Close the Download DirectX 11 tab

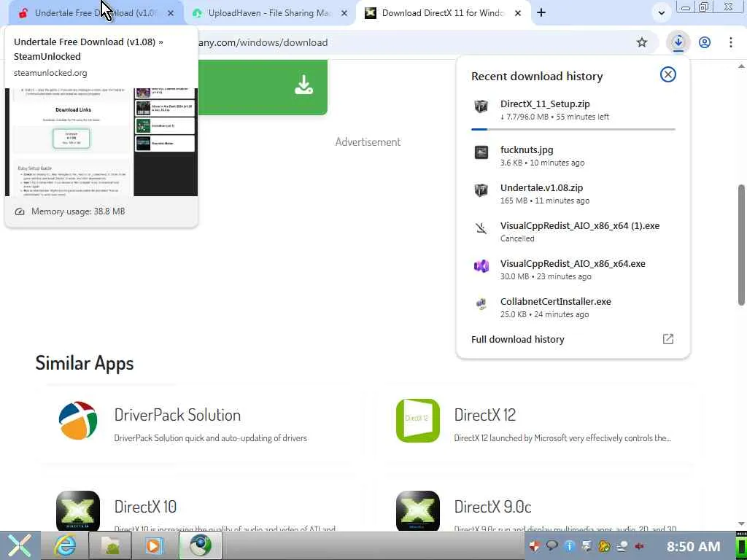coord(518,13)
